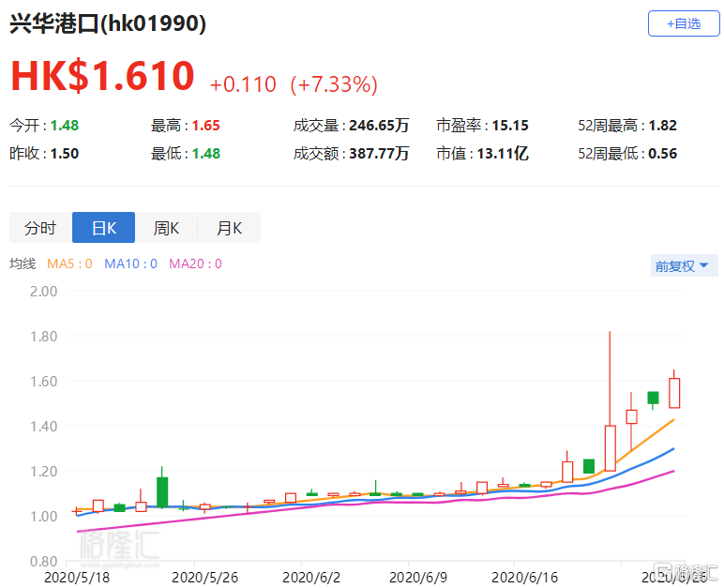Click the 2.00 price axis label
Viewport: 724px width, 588px height.
click(x=43, y=291)
